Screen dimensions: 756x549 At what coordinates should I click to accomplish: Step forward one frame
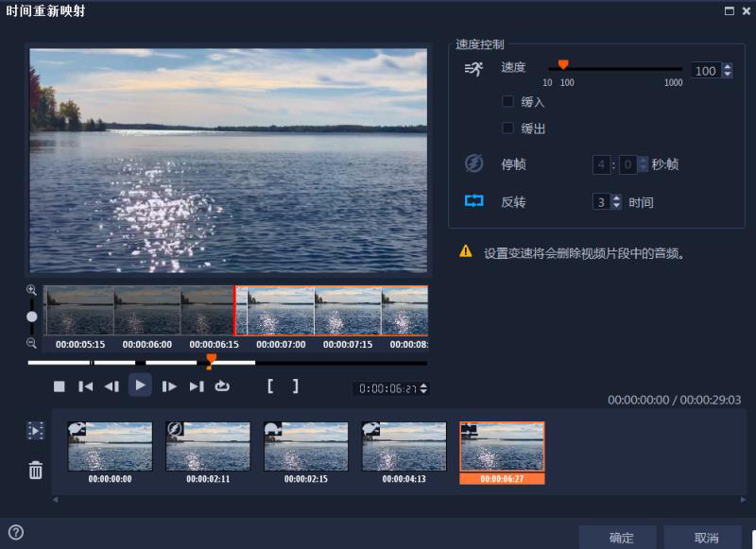tap(169, 386)
